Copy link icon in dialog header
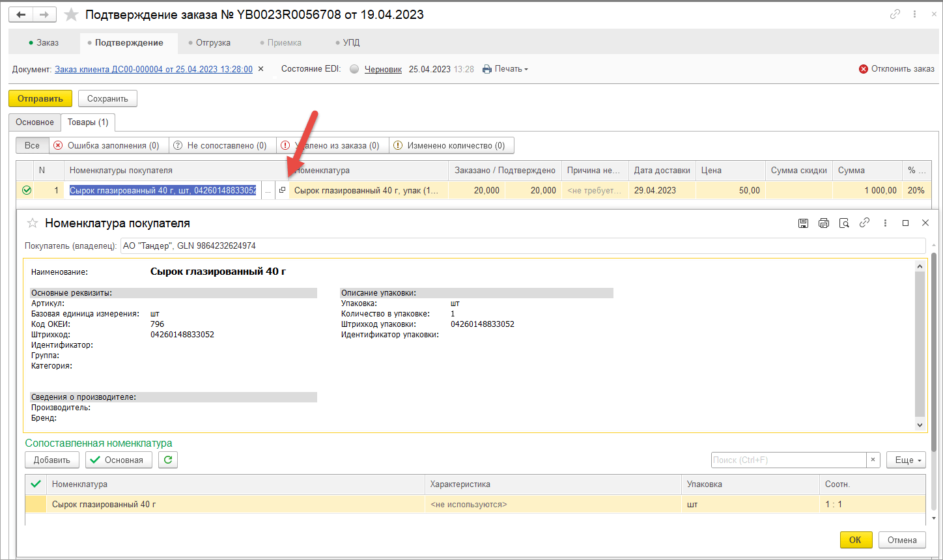Screen dimensions: 943x560 coord(864,223)
